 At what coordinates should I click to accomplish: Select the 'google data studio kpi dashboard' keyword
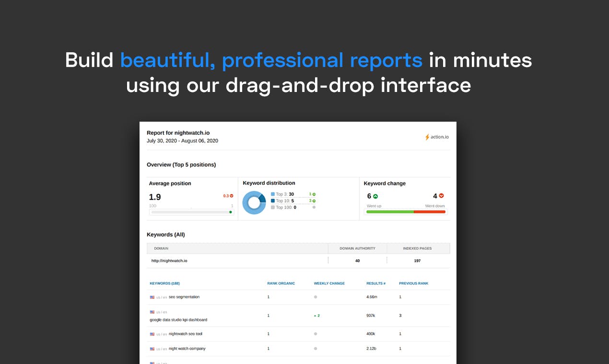pos(178,319)
